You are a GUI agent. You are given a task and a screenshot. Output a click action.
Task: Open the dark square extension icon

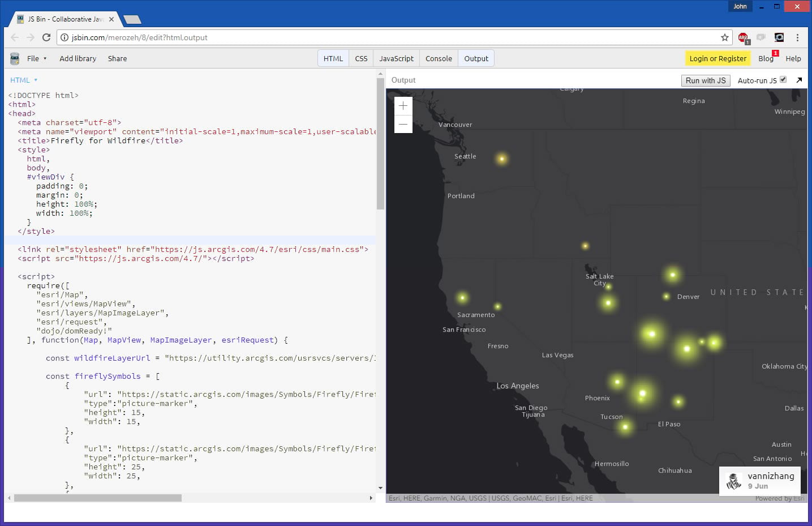tap(779, 37)
